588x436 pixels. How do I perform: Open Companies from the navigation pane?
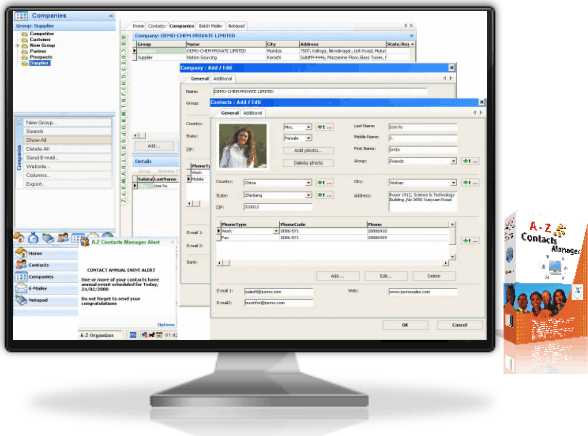(46, 277)
